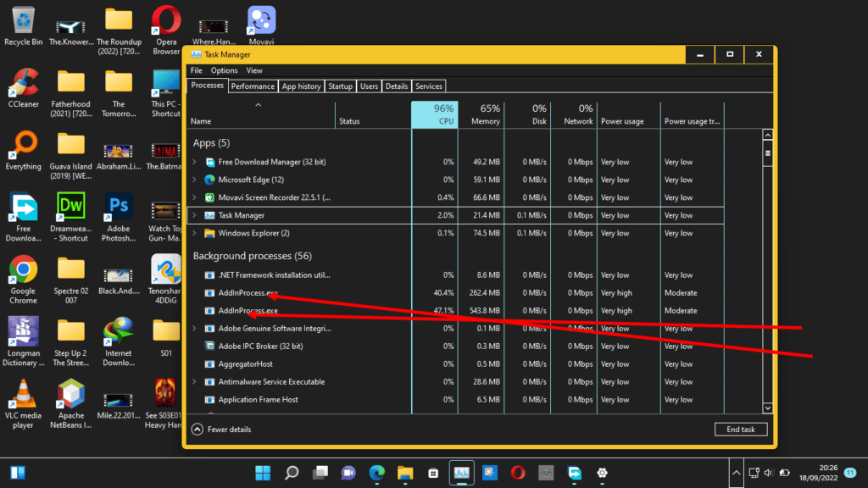Screen dimensions: 868x488
Task: Open the File menu in Task Manager
Action: tap(197, 70)
